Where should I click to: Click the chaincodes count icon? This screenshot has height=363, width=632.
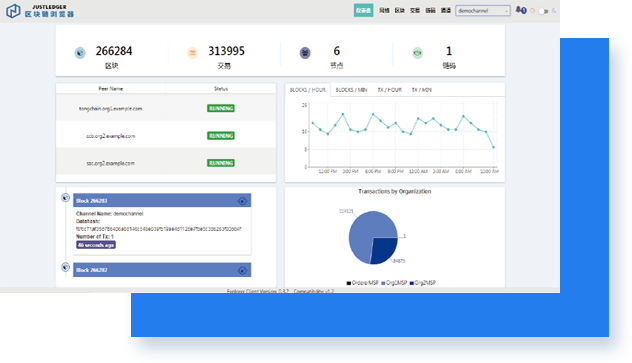coord(418,53)
